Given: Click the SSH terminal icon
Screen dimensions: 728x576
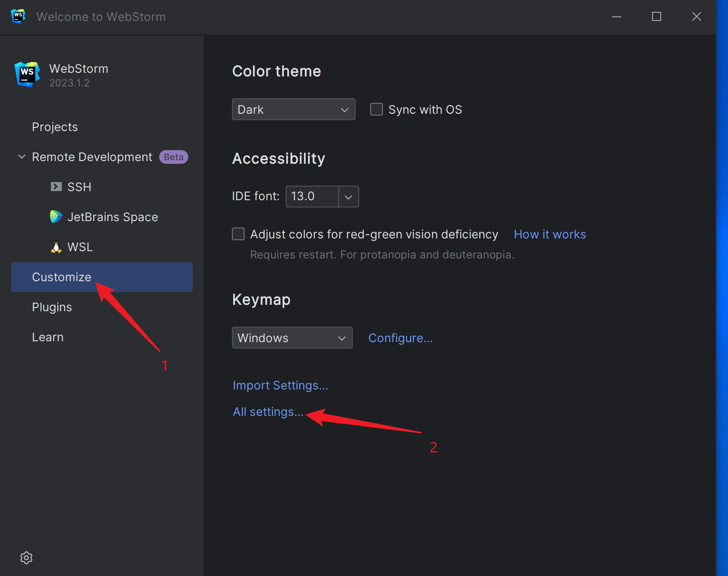Looking at the screenshot, I should coord(56,187).
